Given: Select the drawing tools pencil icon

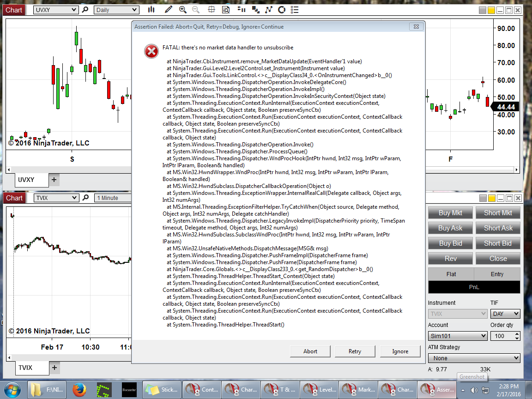Looking at the screenshot, I should (x=168, y=10).
